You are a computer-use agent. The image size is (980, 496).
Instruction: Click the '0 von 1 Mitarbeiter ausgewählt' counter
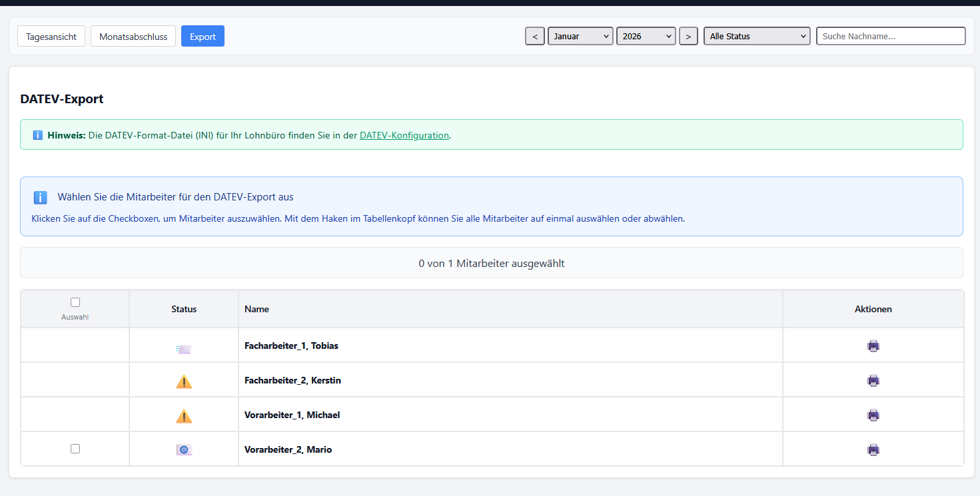[x=492, y=263]
